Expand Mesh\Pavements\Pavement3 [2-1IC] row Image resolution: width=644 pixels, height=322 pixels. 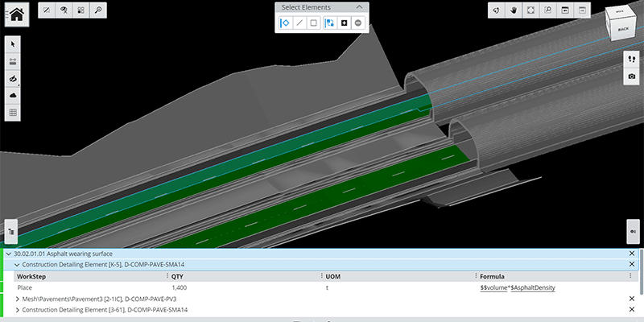coord(17,299)
